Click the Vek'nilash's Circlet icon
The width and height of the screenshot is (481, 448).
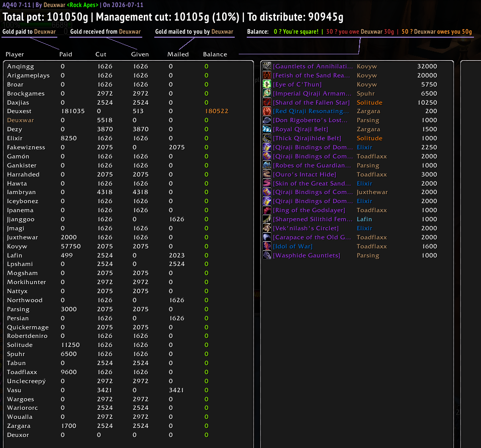(267, 228)
